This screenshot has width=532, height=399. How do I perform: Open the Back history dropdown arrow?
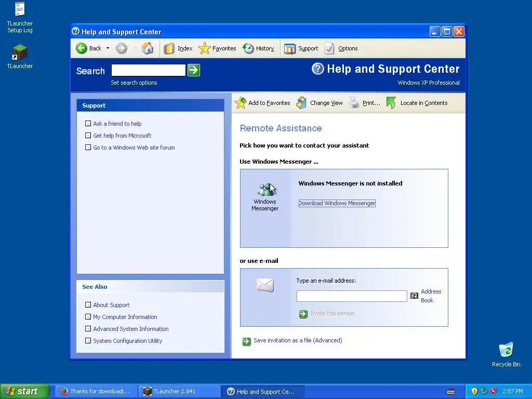108,48
